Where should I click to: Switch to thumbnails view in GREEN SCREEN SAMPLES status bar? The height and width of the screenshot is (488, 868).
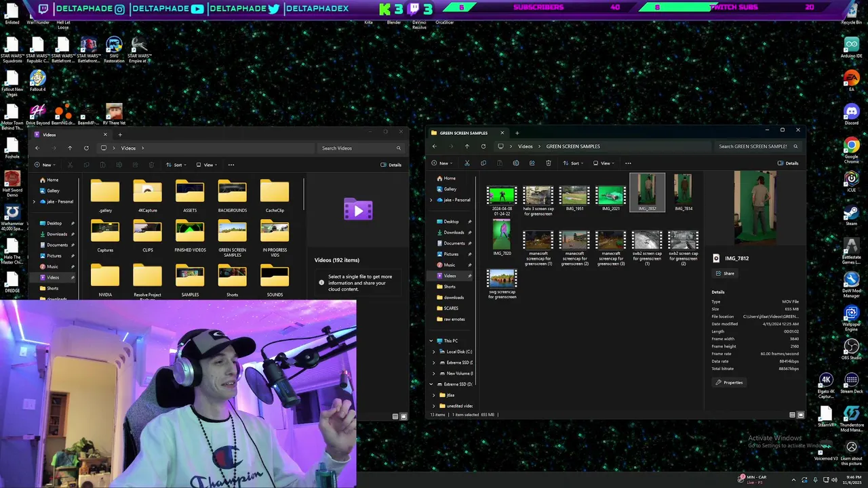800,415
